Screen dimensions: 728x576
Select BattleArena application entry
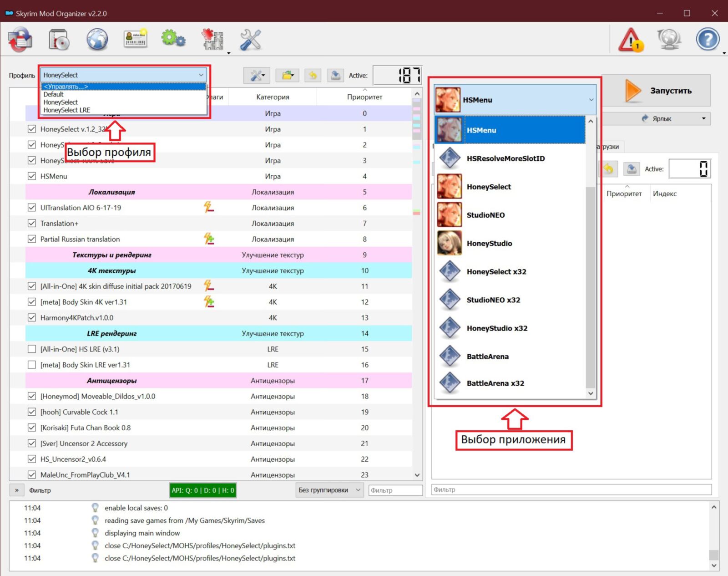point(510,357)
